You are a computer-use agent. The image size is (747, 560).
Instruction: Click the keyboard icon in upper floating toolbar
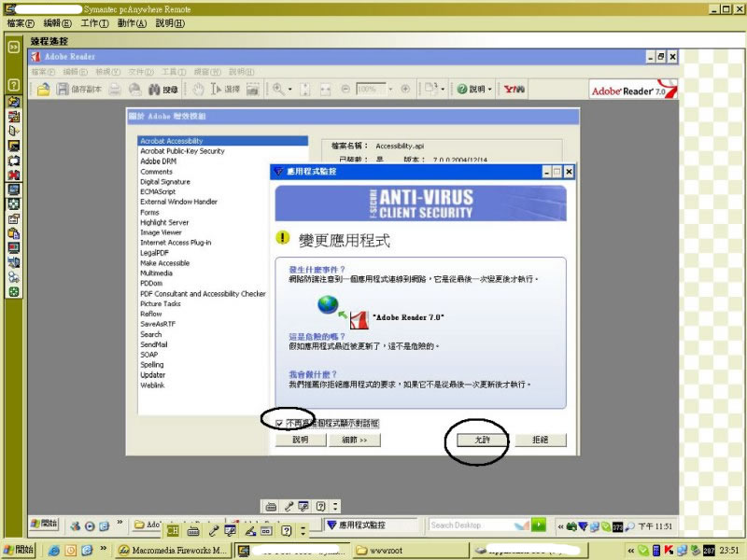pyautogui.click(x=271, y=506)
